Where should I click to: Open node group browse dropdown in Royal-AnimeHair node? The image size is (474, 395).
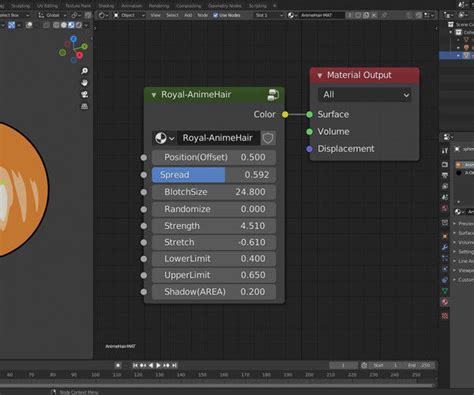pyautogui.click(x=164, y=138)
